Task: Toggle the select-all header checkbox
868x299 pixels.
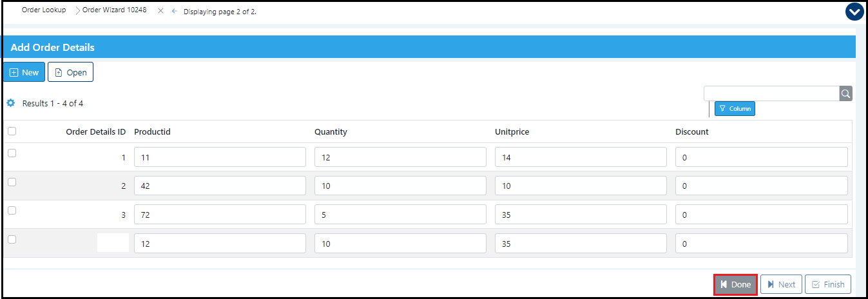Action: 12,131
